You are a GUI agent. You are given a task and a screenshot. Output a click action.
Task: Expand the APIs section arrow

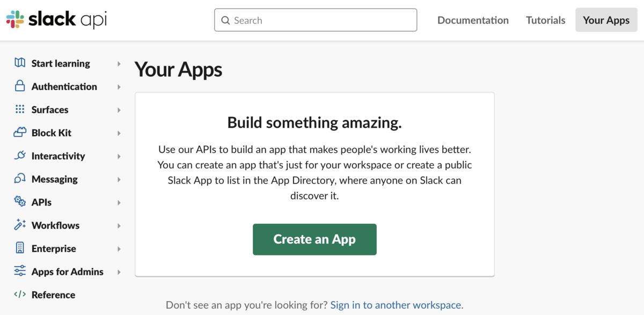tap(119, 203)
